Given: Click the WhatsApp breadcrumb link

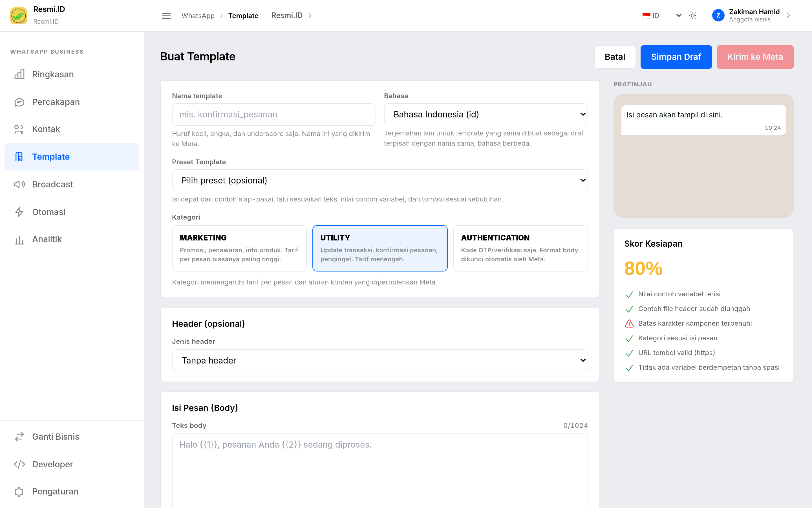Looking at the screenshot, I should [198, 16].
